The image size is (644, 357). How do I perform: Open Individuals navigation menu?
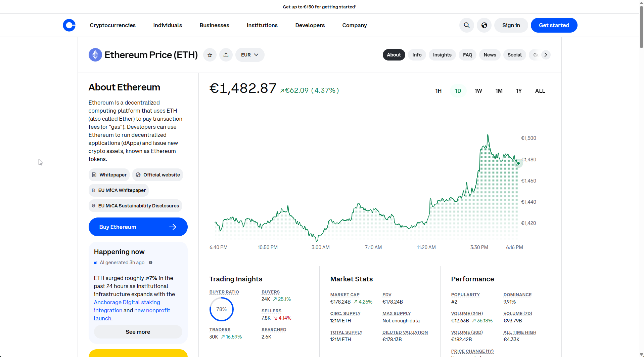click(168, 25)
